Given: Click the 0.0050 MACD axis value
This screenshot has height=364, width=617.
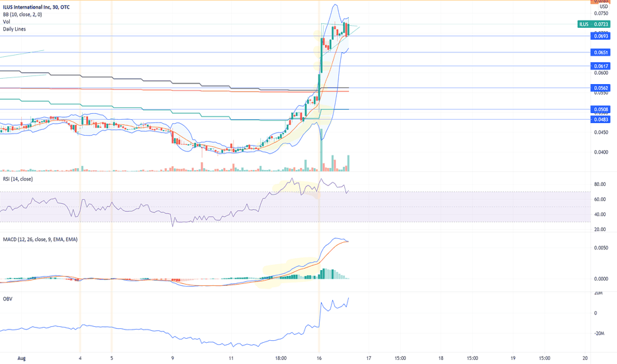Looking at the screenshot, I should tap(601, 248).
